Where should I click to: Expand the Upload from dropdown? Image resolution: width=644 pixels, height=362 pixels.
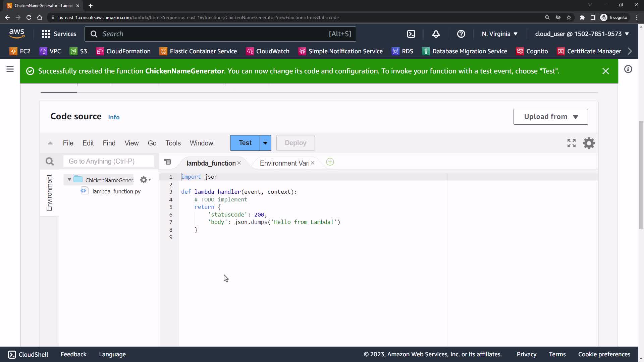click(x=550, y=117)
